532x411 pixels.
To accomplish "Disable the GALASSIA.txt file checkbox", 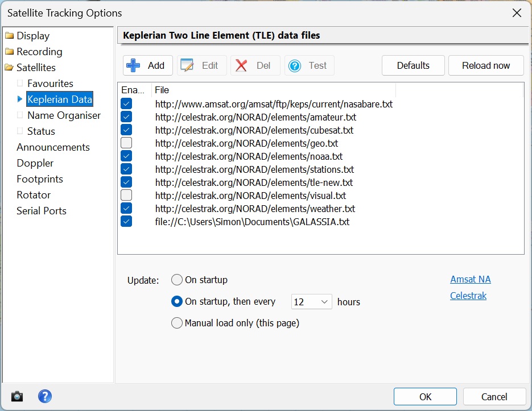I will point(126,222).
